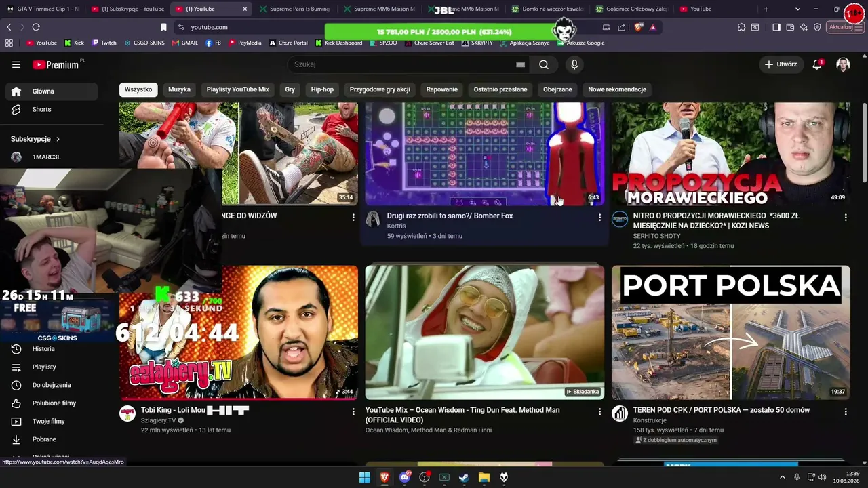Click the Konstrukcje channel avatar
The image size is (868, 488).
620,413
